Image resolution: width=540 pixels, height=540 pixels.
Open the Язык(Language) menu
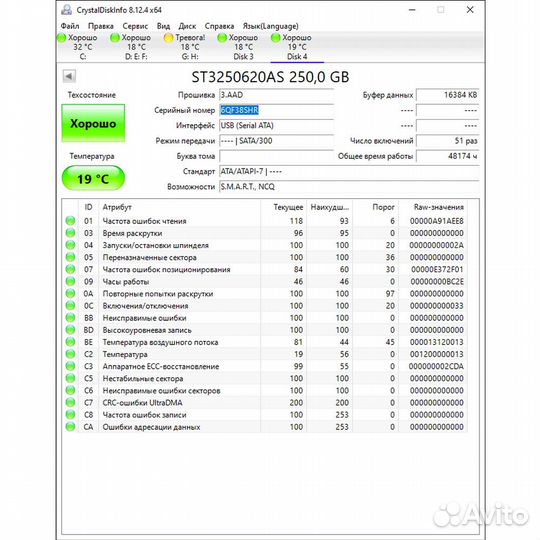pos(270,26)
